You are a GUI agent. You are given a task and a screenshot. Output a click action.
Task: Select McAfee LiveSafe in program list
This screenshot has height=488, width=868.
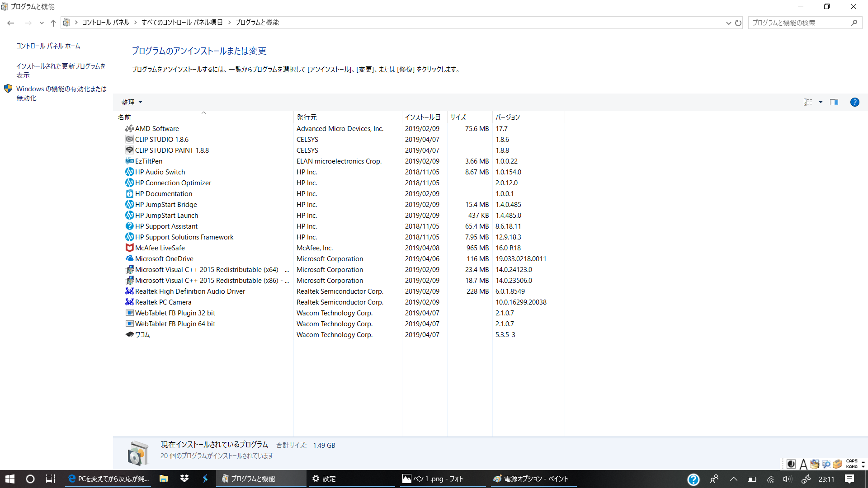160,248
